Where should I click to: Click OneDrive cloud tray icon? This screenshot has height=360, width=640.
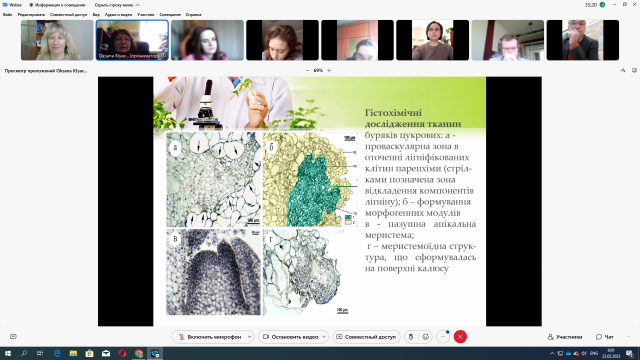(x=568, y=353)
